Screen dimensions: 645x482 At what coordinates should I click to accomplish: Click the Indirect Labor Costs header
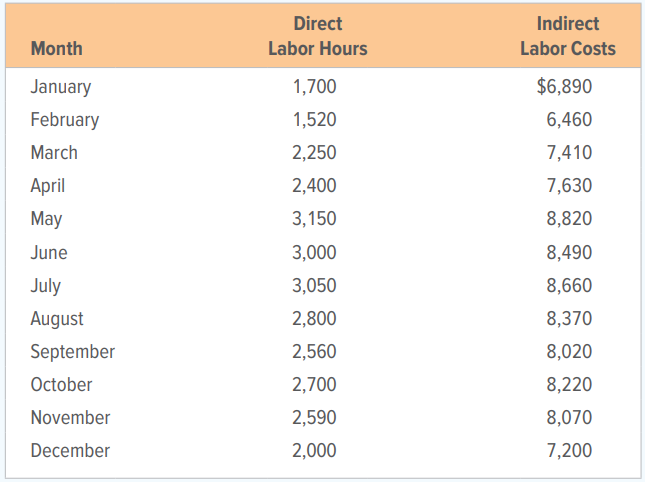pyautogui.click(x=568, y=36)
